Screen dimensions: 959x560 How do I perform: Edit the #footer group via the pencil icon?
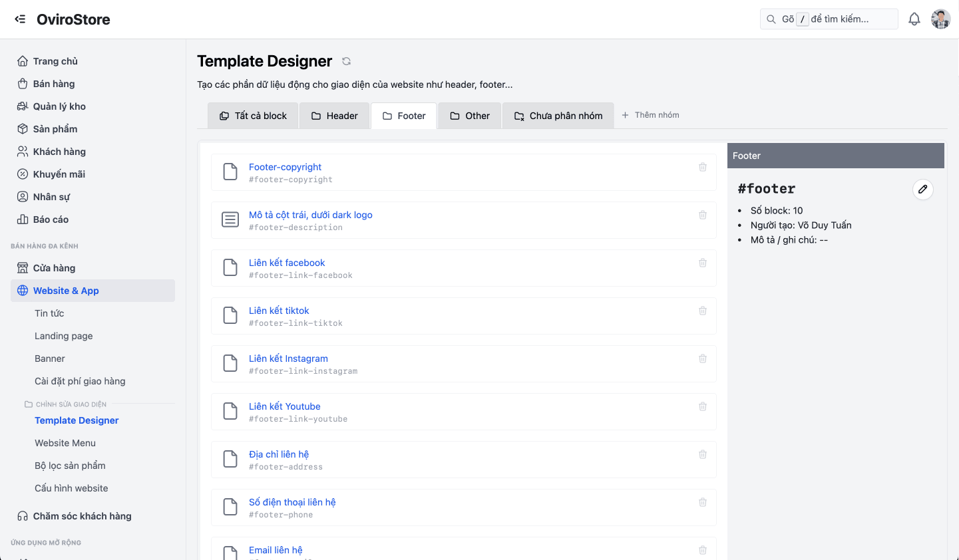[x=923, y=190]
